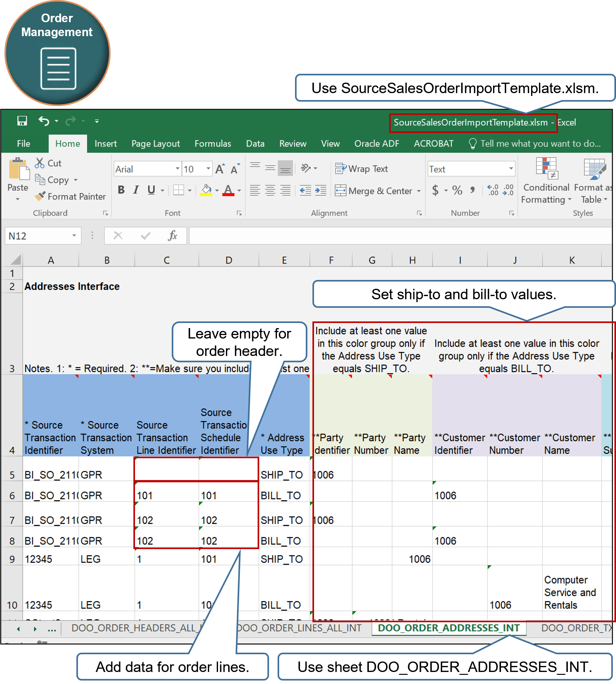Click the Cut icon in Clipboard group
Image resolution: width=616 pixels, height=684 pixels.
pyautogui.click(x=40, y=163)
